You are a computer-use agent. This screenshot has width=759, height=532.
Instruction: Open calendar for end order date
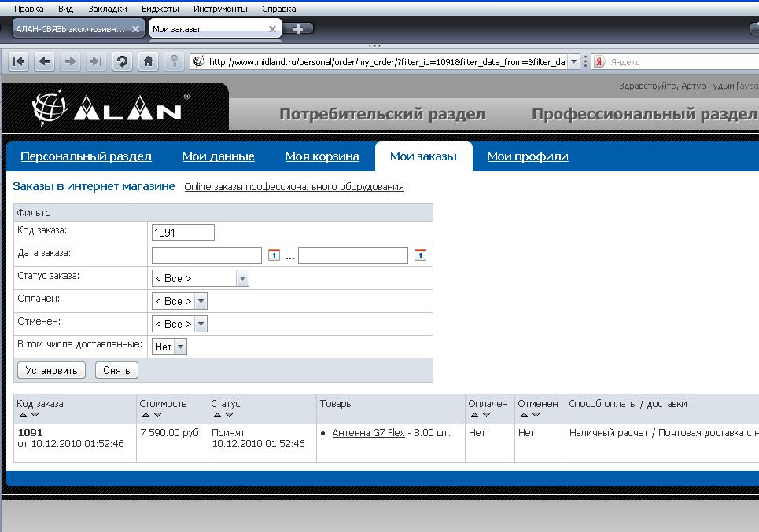tap(420, 255)
